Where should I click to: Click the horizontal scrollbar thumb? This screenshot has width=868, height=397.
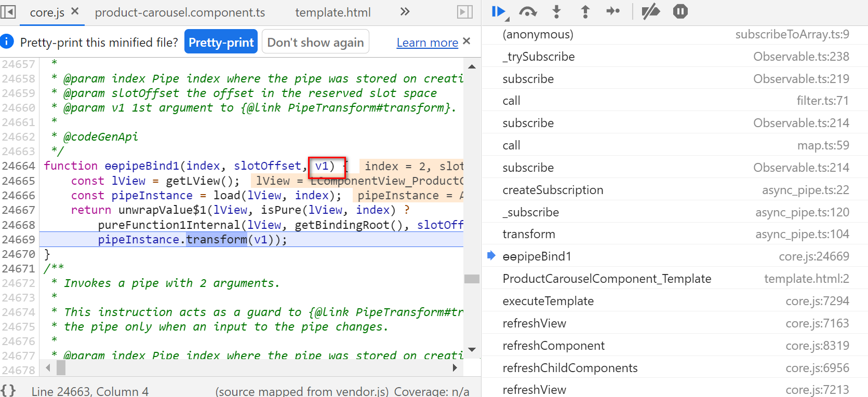coord(61,368)
